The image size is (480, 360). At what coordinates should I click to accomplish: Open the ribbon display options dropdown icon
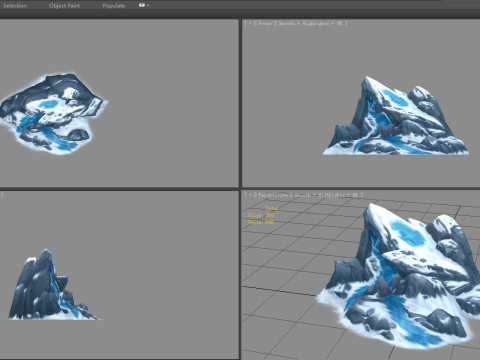pos(143,5)
